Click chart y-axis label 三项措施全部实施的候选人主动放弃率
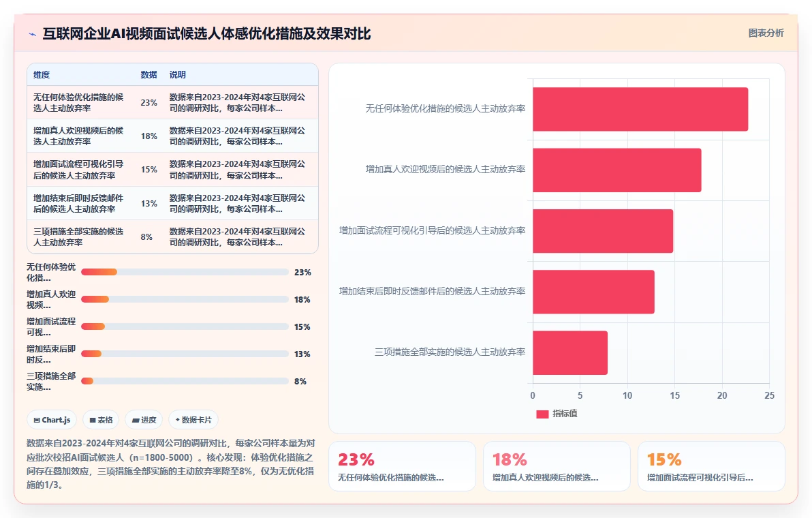Image resolution: width=812 pixels, height=518 pixels. (450, 352)
